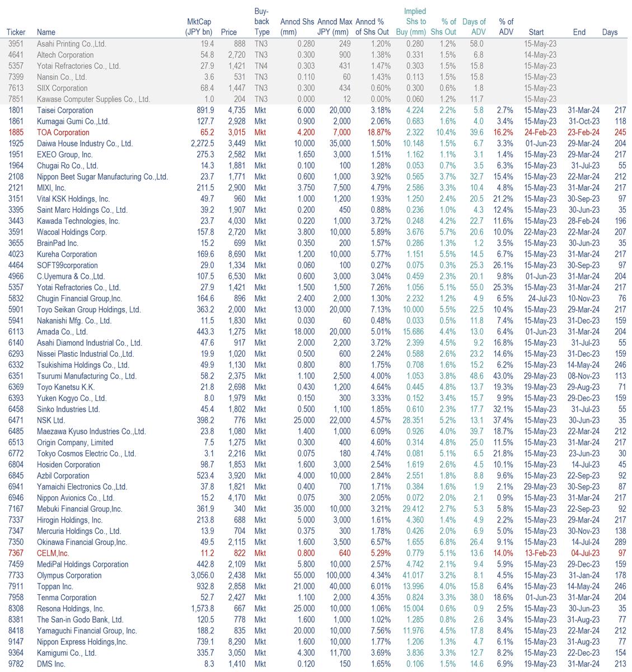Select Kamigumi Co., Ltd. name
This screenshot has height=672, width=632.
67,654
